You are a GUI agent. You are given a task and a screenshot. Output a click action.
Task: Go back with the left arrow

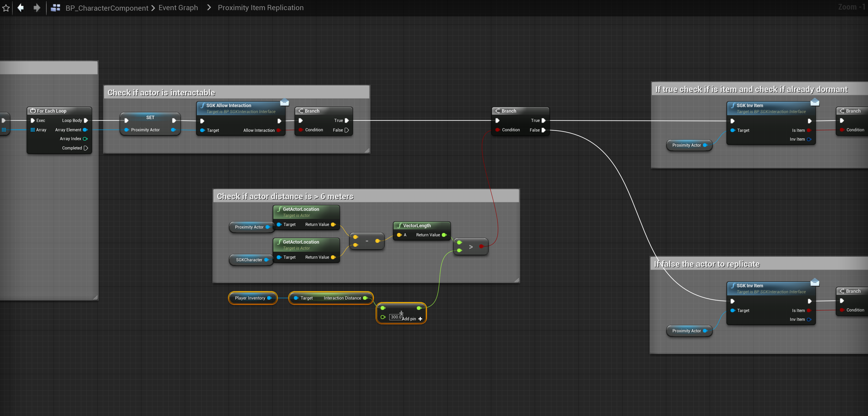pyautogui.click(x=21, y=8)
